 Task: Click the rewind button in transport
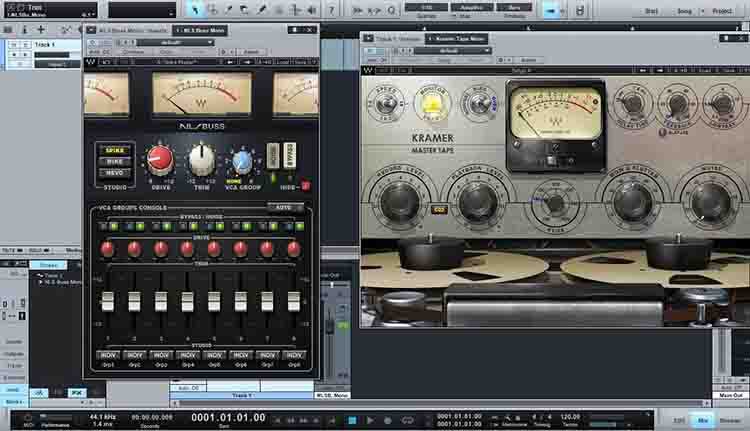pyautogui.click(x=290, y=420)
